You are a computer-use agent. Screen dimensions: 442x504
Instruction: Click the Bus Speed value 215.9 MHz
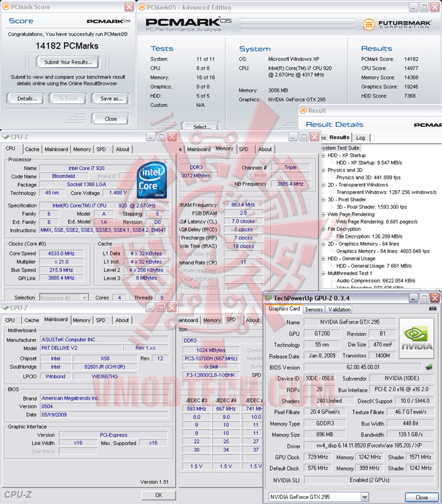pos(61,270)
